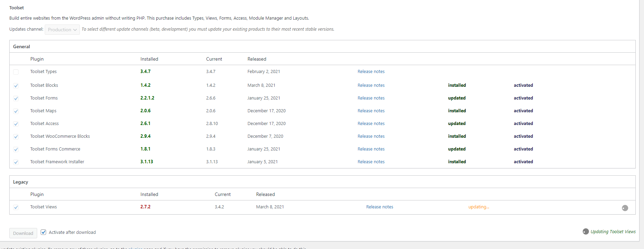Click installed version 2.7.2 of Toolset Views

(145, 207)
